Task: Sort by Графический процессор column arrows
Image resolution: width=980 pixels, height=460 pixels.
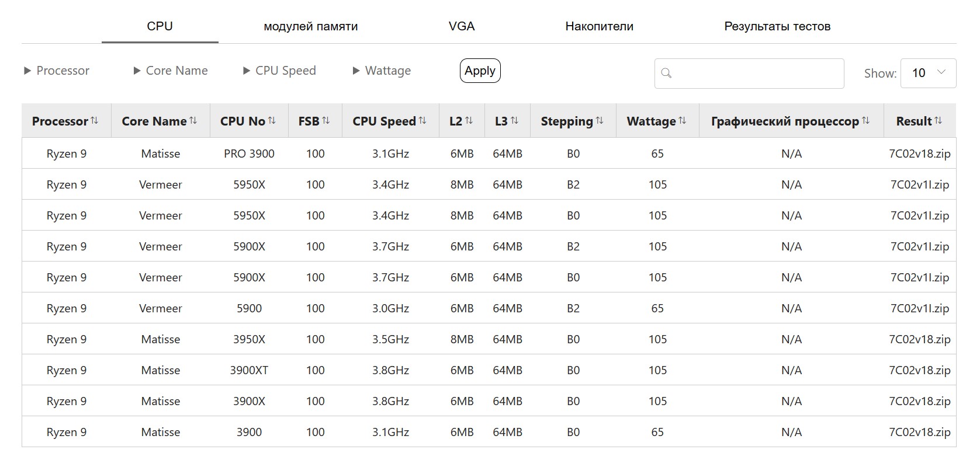Action: [x=866, y=120]
